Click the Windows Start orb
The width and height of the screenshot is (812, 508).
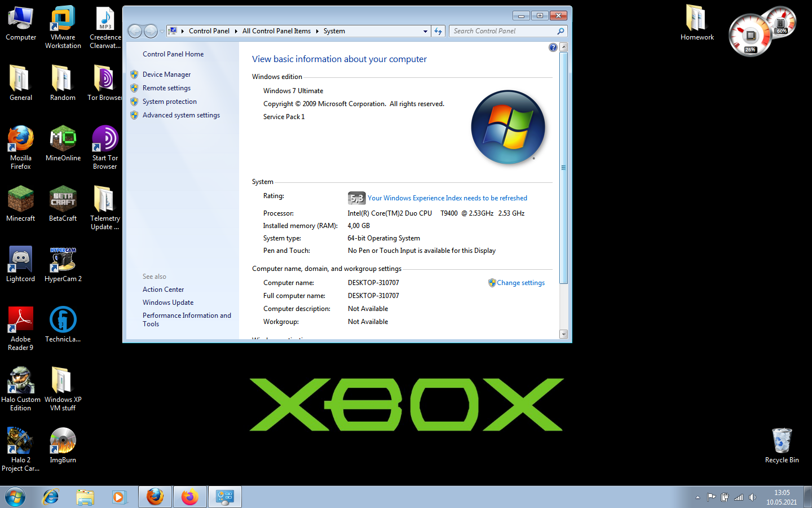tap(15, 497)
